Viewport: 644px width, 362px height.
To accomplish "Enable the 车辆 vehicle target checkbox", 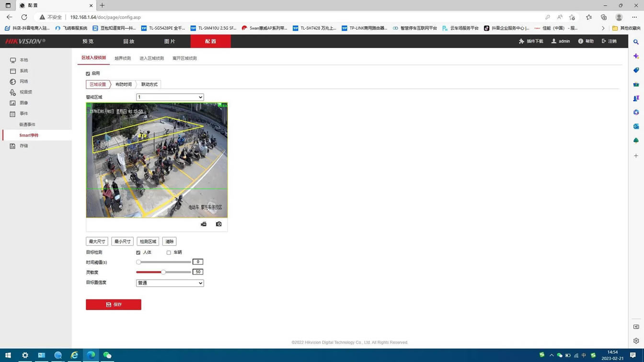I will pos(169,253).
